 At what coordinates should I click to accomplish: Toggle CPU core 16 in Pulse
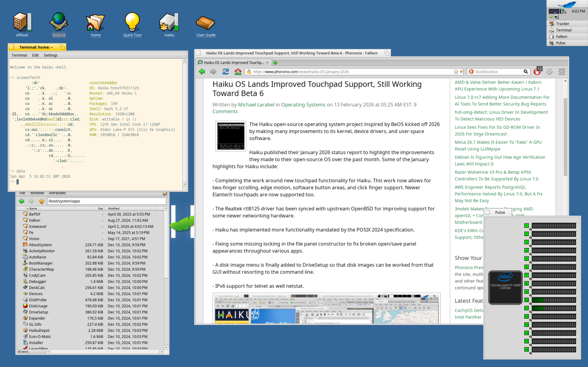526,349
